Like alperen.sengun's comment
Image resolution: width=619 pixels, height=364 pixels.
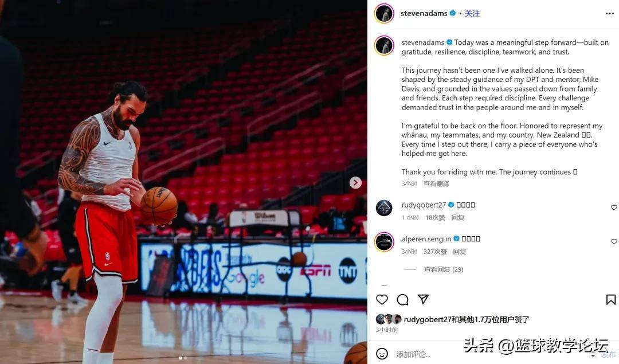pos(614,241)
